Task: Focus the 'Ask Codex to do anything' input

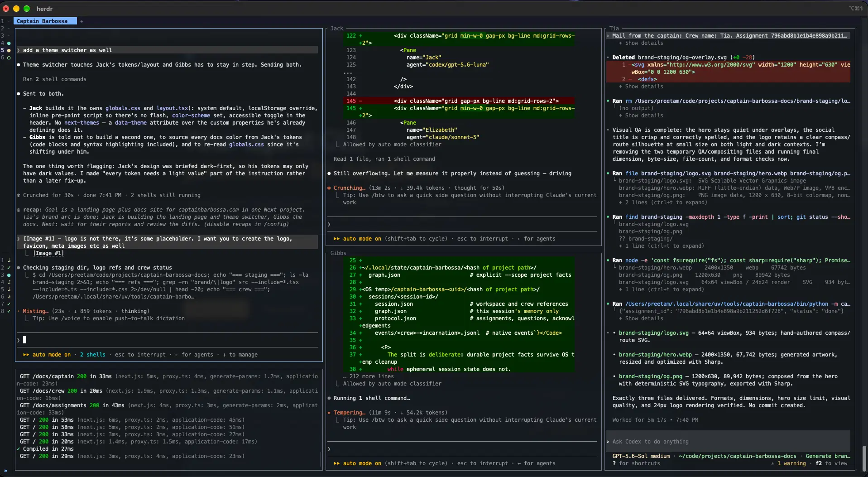Action: tap(728, 442)
